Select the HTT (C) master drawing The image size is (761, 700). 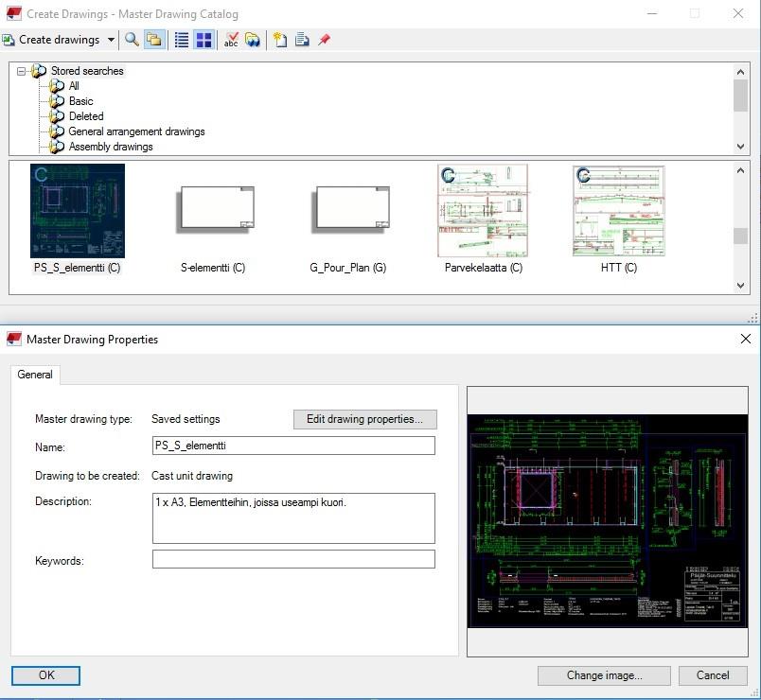(x=619, y=211)
